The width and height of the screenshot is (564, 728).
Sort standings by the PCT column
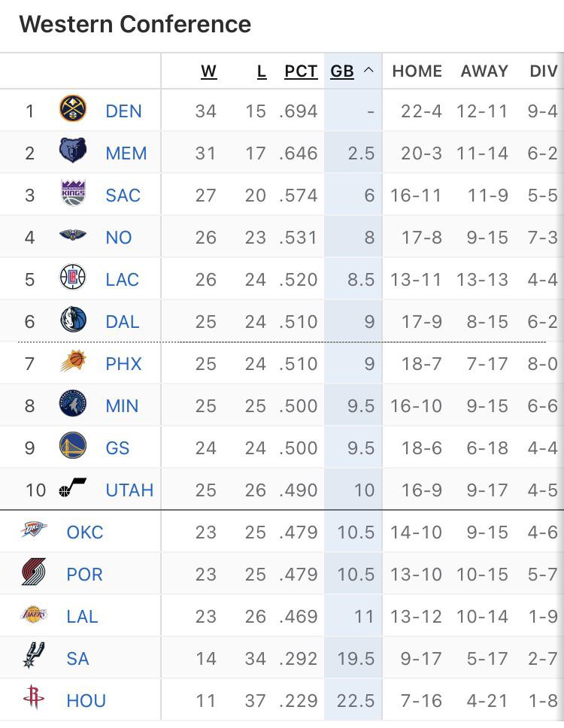click(300, 71)
